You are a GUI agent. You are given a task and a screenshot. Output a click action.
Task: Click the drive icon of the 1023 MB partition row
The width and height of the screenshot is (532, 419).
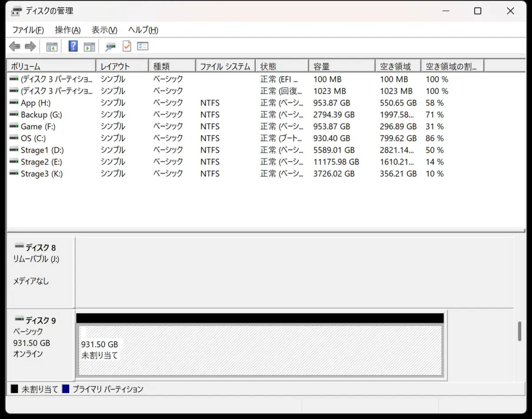(x=14, y=91)
